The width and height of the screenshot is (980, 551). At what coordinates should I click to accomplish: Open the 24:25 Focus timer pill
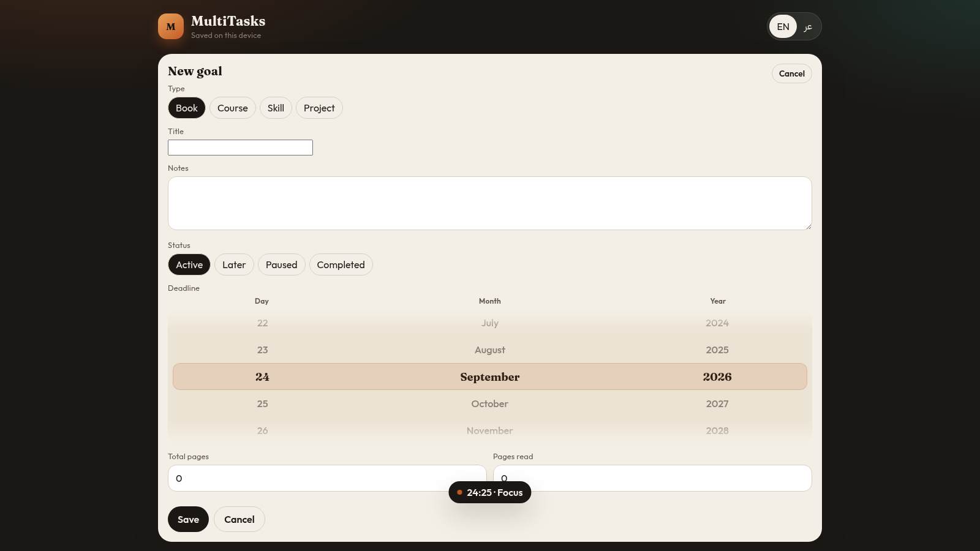(490, 492)
